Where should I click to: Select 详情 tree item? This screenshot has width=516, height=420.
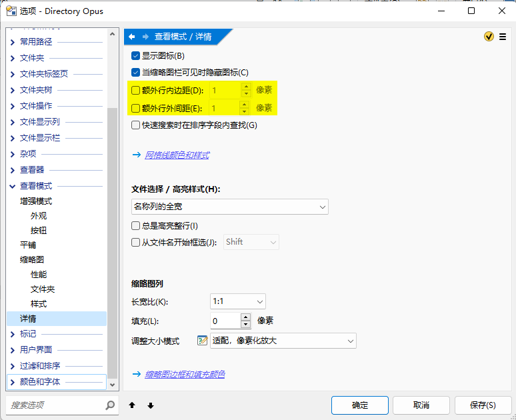click(57, 319)
